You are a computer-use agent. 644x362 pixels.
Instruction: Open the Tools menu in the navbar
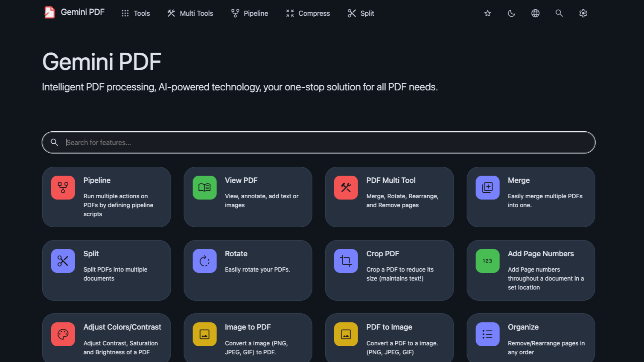click(x=135, y=13)
